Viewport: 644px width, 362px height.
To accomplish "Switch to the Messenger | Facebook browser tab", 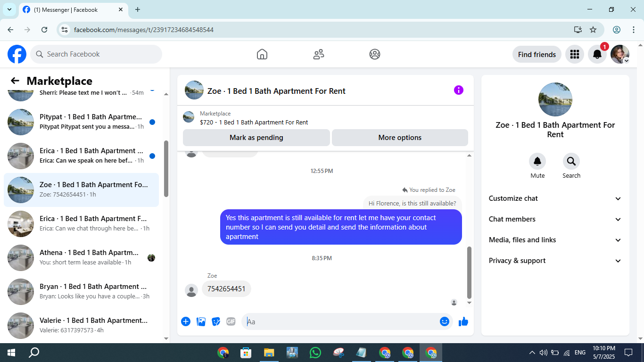I will tap(73, 9).
